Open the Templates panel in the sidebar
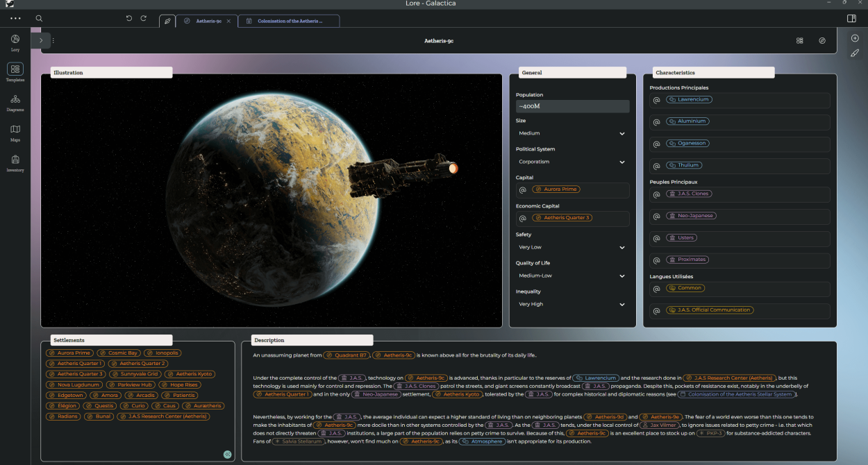Screen dimensions: 868x465 15,71
